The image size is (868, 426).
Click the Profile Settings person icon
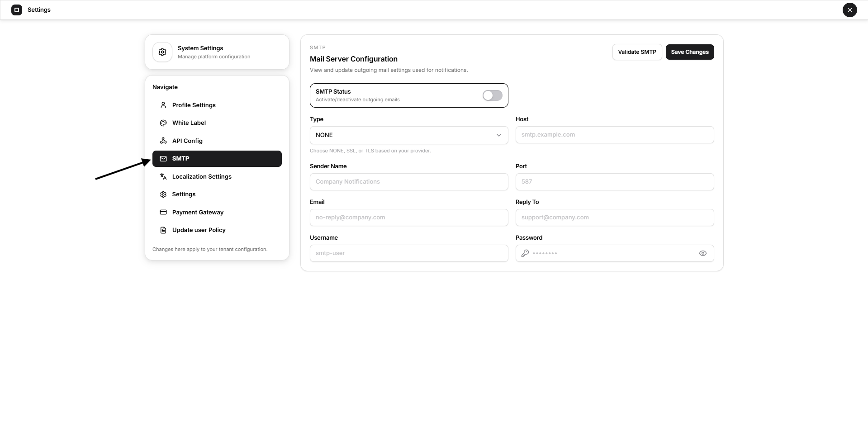point(163,105)
